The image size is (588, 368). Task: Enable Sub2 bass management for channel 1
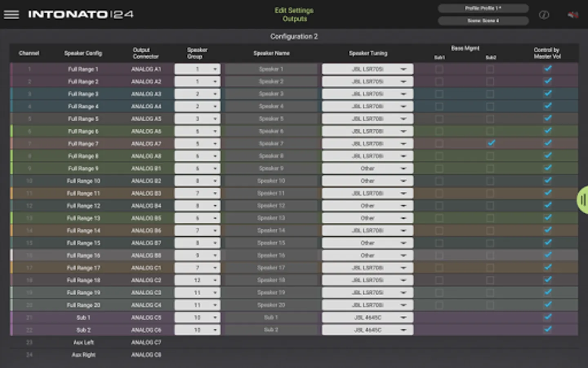(x=490, y=69)
